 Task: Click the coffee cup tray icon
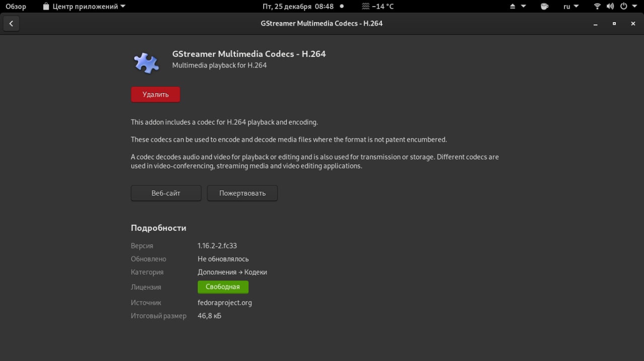tap(544, 7)
